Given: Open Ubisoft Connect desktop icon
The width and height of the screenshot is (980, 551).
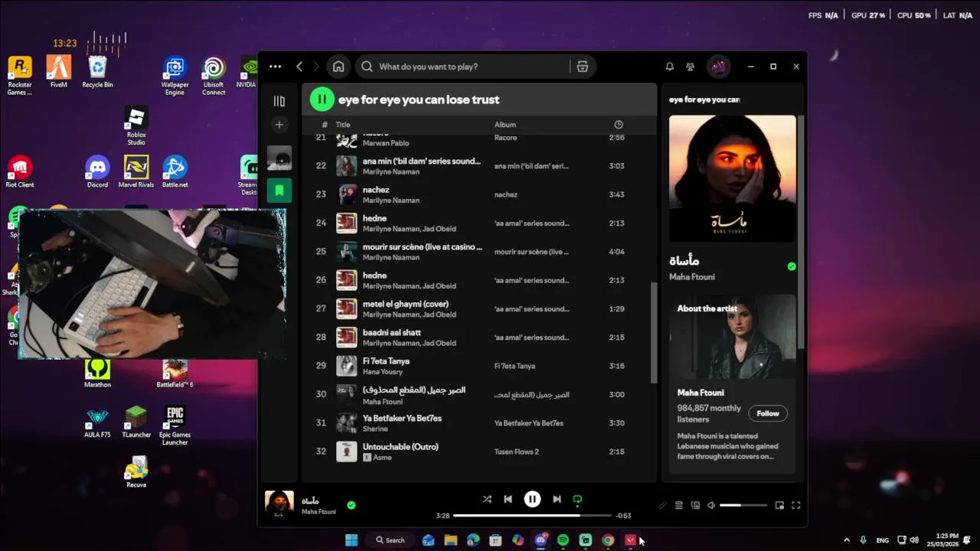Looking at the screenshot, I should (214, 76).
